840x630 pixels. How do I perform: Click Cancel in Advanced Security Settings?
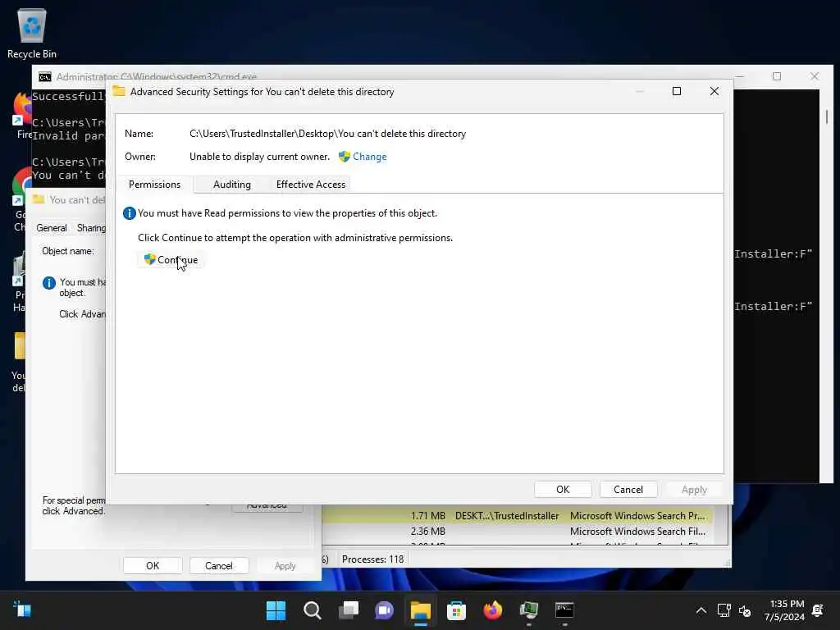[x=628, y=490]
